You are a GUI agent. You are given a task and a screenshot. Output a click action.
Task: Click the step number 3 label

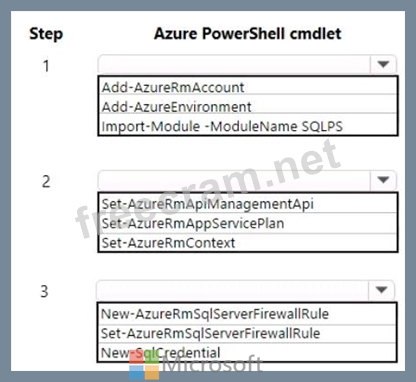[x=45, y=291]
